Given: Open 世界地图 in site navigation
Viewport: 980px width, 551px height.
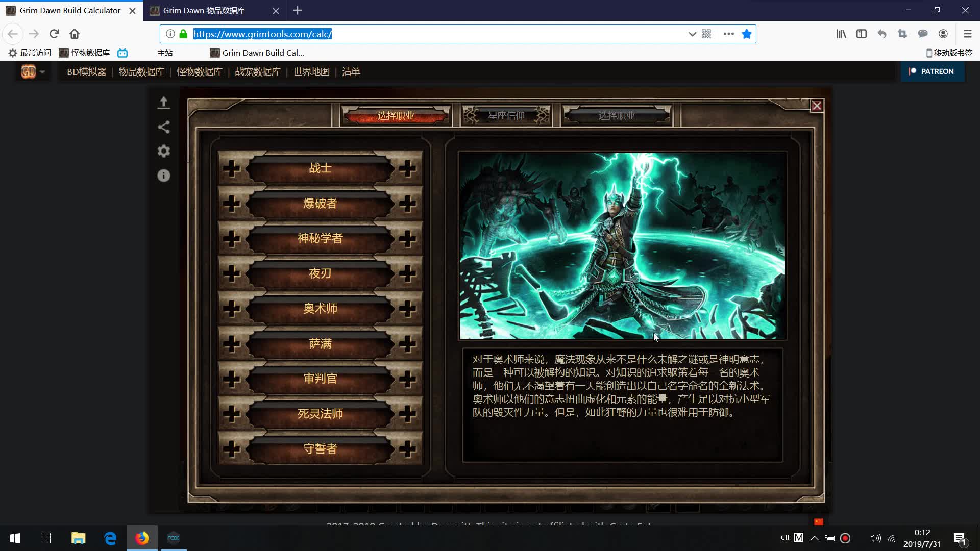Looking at the screenshot, I should [311, 72].
